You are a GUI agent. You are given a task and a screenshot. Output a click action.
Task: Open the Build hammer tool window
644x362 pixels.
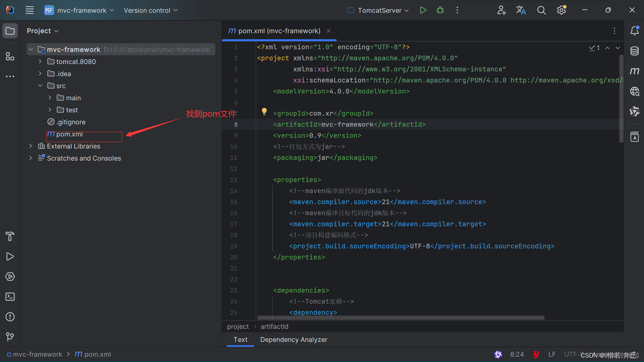pyautogui.click(x=10, y=236)
